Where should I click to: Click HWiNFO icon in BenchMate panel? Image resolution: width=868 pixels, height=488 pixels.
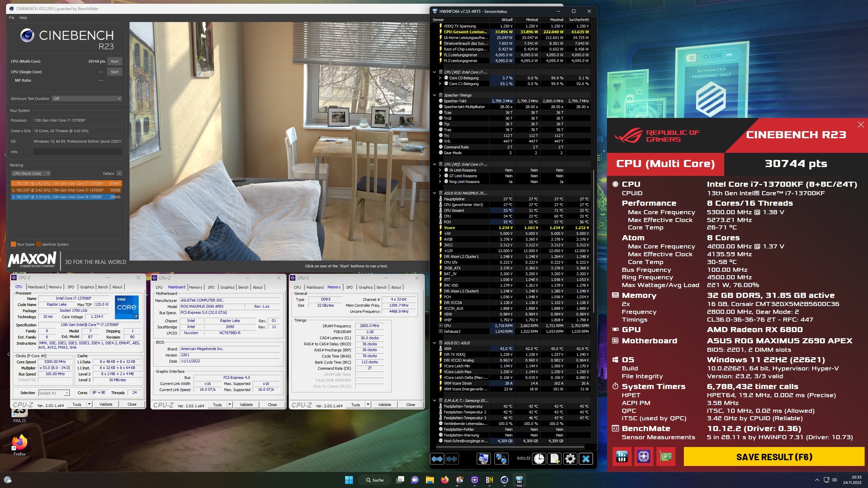tap(622, 456)
